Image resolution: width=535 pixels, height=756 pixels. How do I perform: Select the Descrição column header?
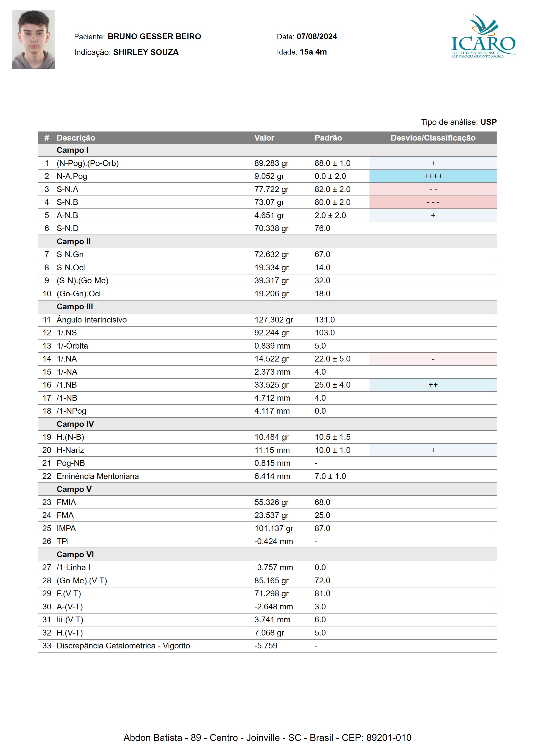(76, 138)
